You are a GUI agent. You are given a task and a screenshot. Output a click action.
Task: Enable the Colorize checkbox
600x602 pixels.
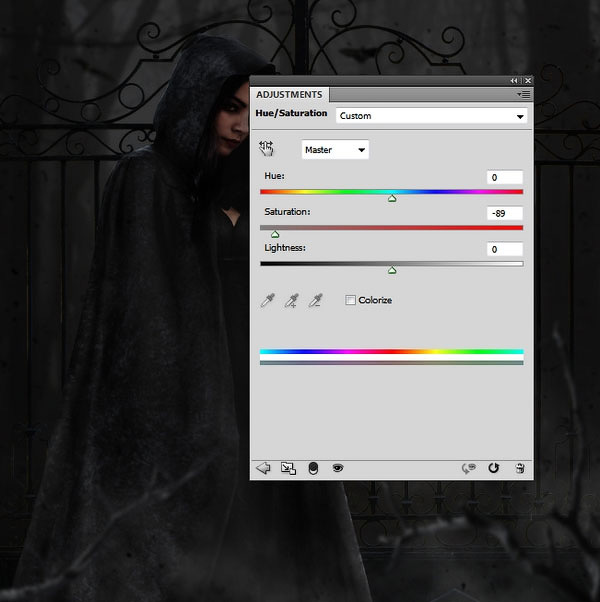pyautogui.click(x=350, y=300)
